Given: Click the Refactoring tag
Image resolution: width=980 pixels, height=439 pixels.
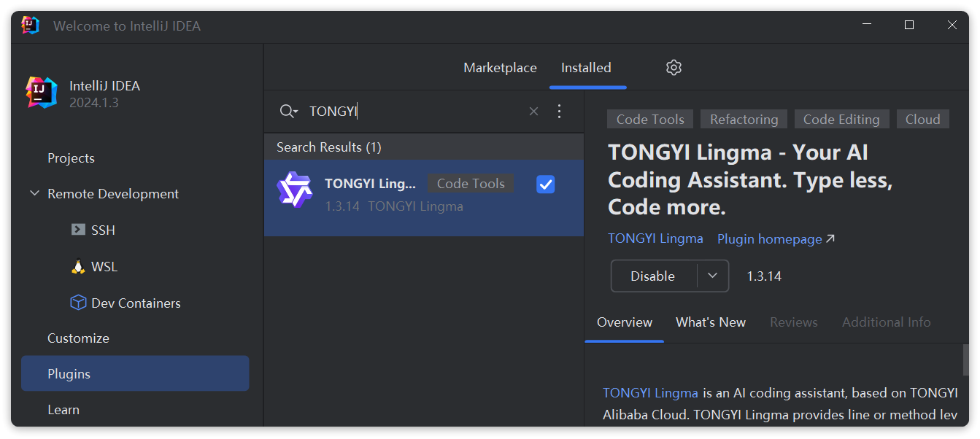Looking at the screenshot, I should coord(744,120).
